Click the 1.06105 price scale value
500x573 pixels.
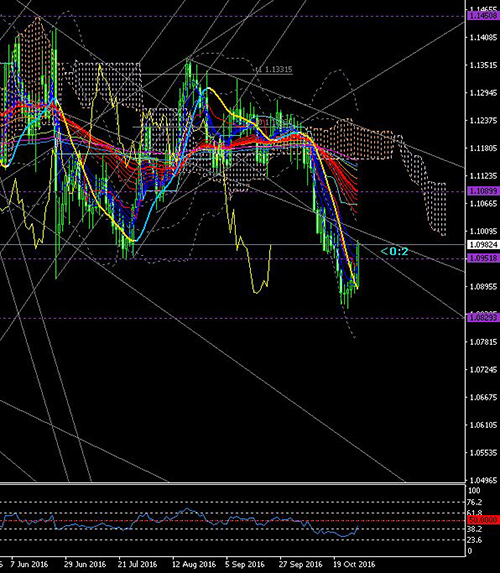pos(483,425)
